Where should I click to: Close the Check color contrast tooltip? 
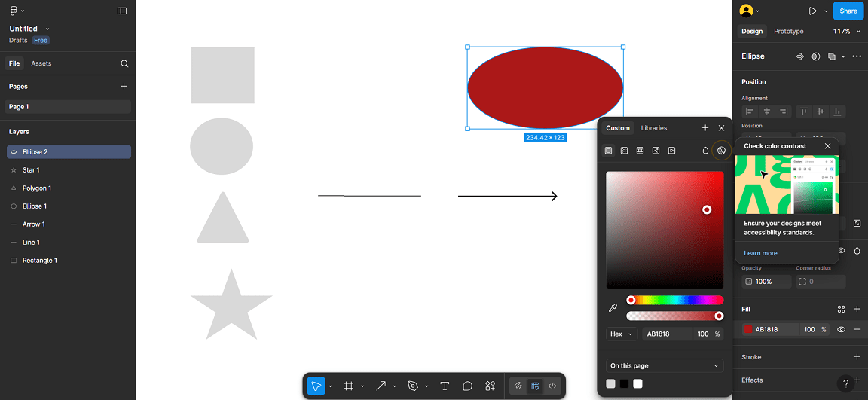[x=827, y=146]
